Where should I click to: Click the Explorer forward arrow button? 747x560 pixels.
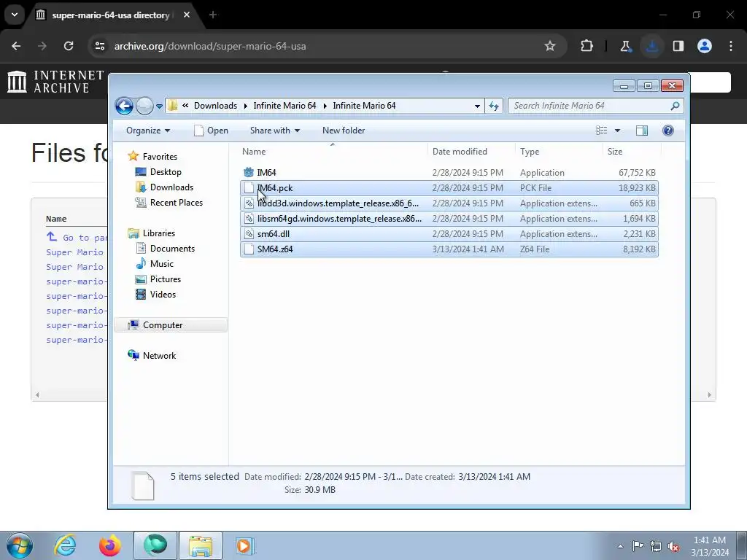[x=144, y=106]
